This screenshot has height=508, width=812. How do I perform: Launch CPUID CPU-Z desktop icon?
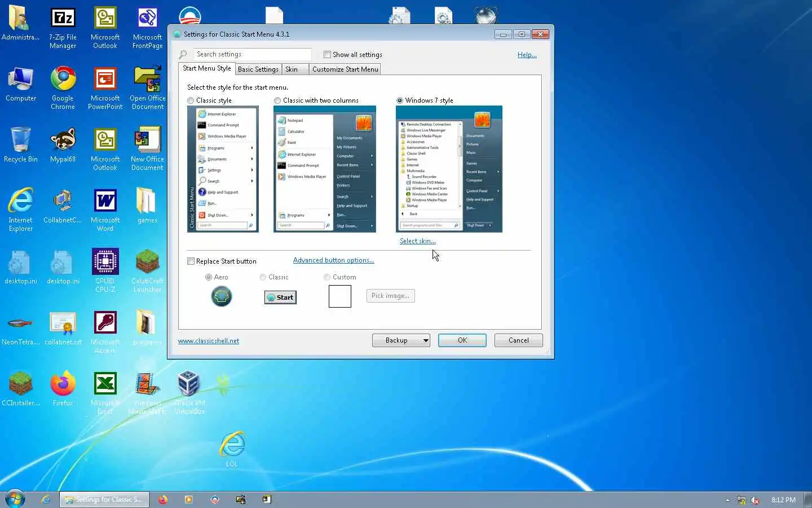pyautogui.click(x=105, y=271)
